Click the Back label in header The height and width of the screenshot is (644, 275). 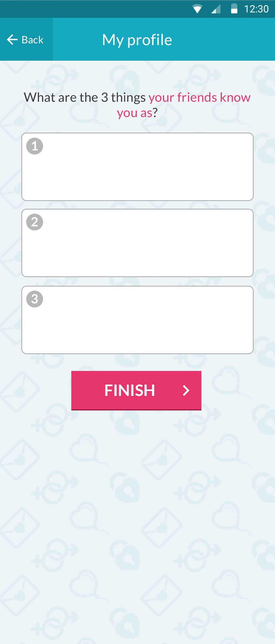tap(33, 40)
